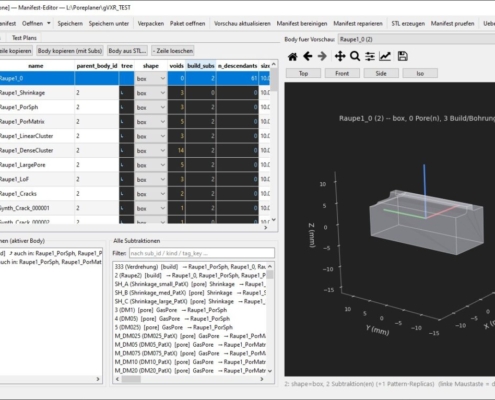
Task: Activate the Zoom magnifier tool
Action: coord(355,56)
